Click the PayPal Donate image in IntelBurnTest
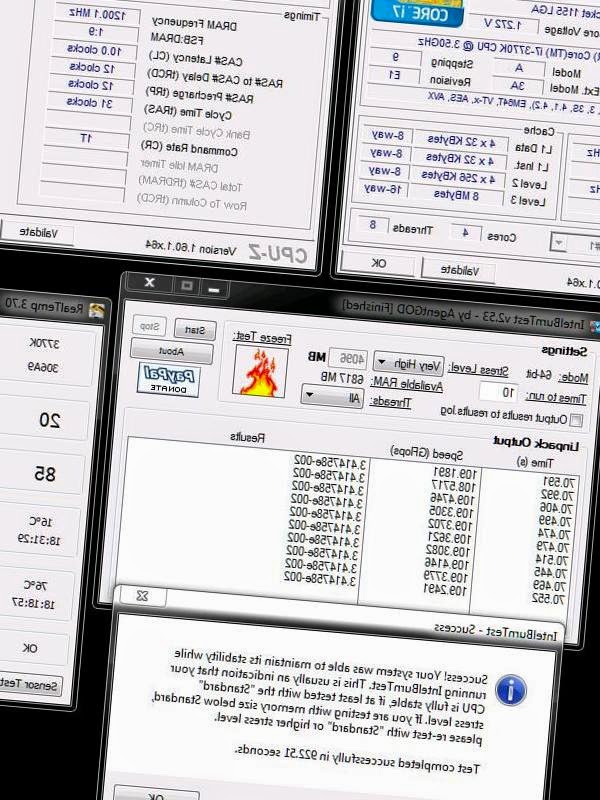 point(168,380)
